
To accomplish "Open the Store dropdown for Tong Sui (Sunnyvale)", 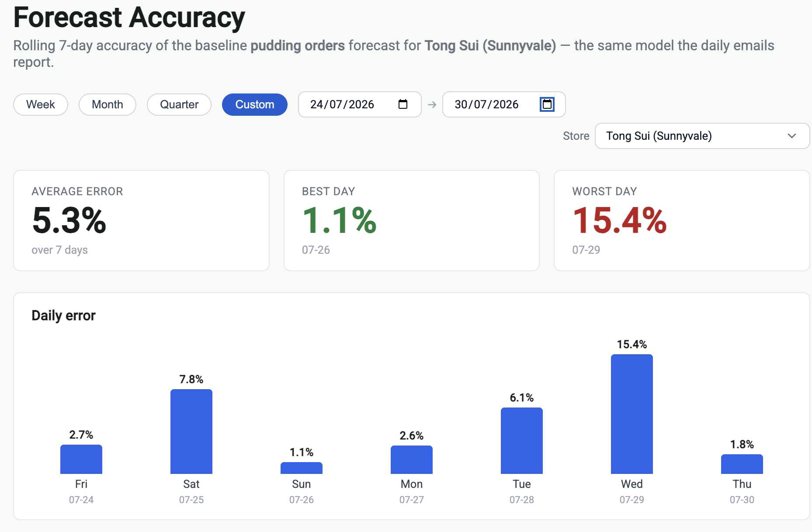I will pyautogui.click(x=702, y=136).
